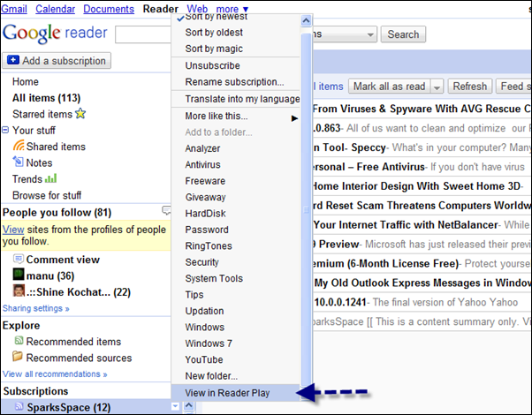Screen dimensions: 532x415
Task: Choose Rename subscription
Action: pyautogui.click(x=234, y=82)
